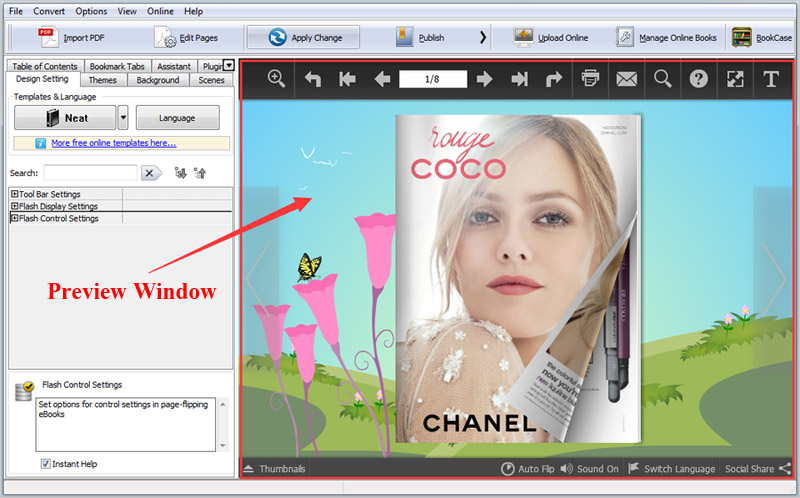Screen dimensions: 800x498
Task: Open the search magnifier in preview toolbar
Action: (663, 79)
